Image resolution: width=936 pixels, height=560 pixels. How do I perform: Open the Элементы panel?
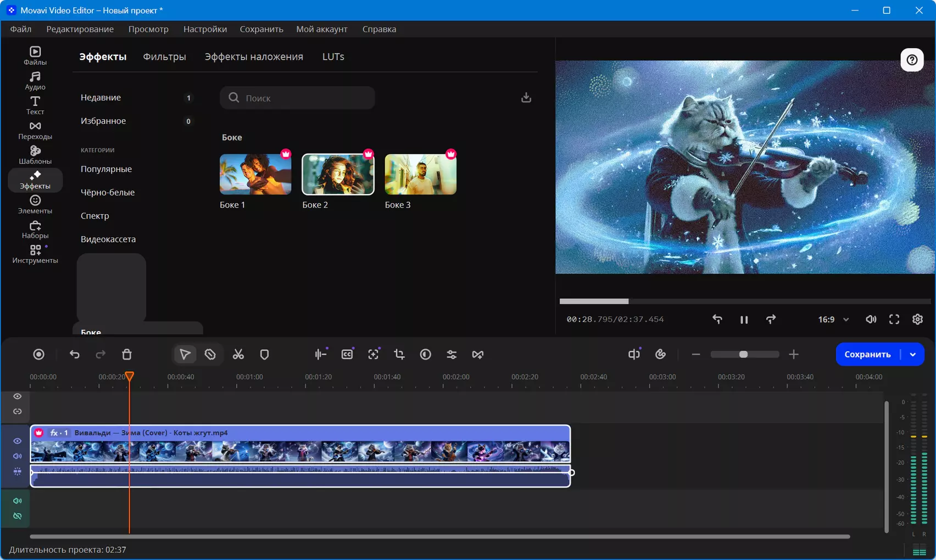[35, 204]
